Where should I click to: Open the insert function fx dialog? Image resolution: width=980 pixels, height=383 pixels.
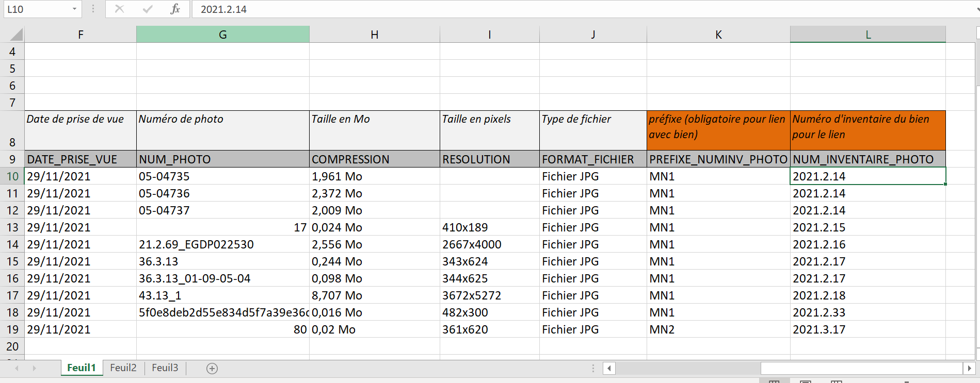click(175, 9)
